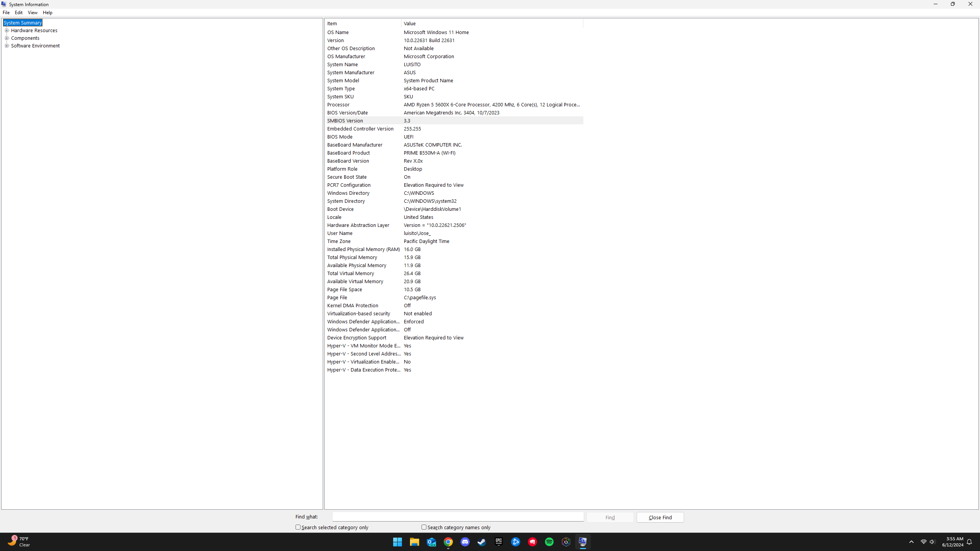Expand the Components tree node
The height and width of the screenshot is (551, 980).
[7, 38]
